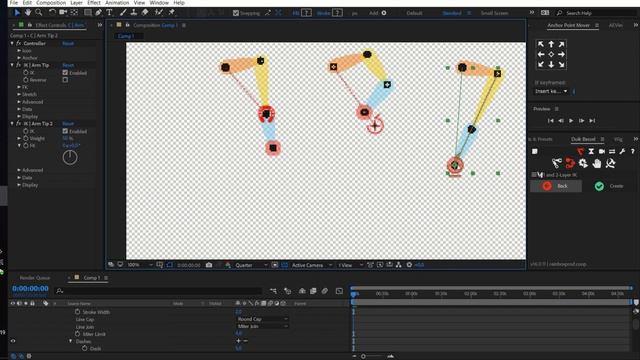Image resolution: width=640 pixels, height=360 pixels.
Task: Select the Zoom magnifier tool
Action: [x=39, y=13]
